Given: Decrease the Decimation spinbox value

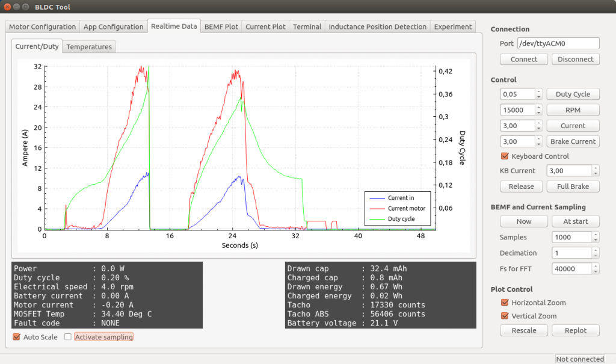Looking at the screenshot, I should (x=596, y=256).
